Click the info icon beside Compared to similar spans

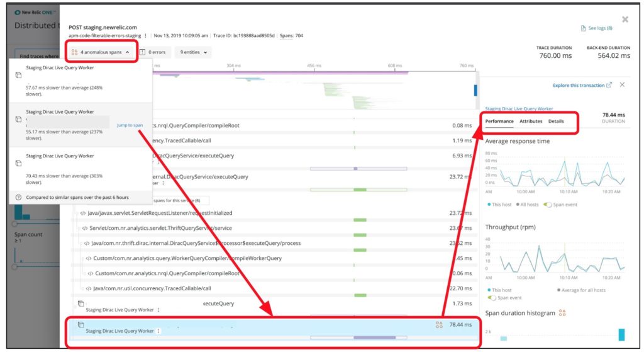pyautogui.click(x=18, y=197)
